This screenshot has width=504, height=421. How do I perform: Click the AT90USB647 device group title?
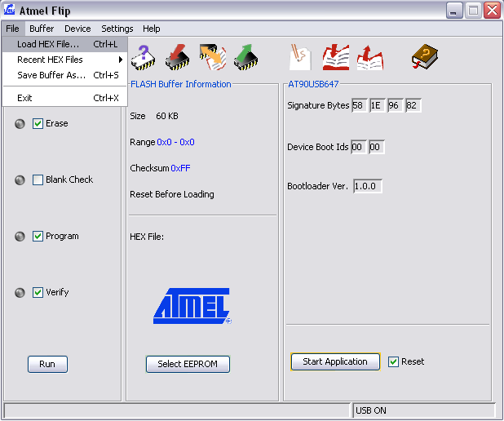[313, 84]
